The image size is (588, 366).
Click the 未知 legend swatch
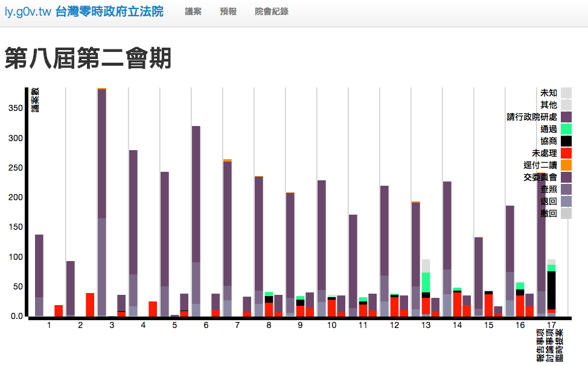tap(566, 93)
